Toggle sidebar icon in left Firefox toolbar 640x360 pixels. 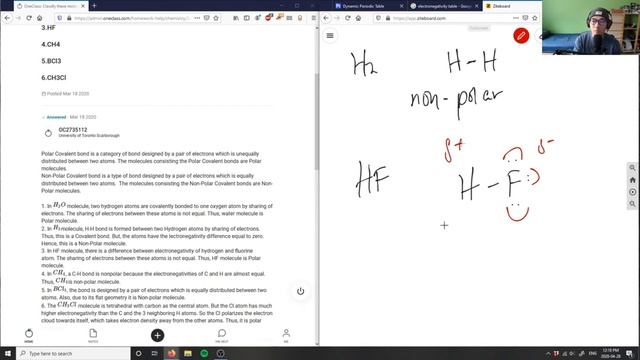247,18
